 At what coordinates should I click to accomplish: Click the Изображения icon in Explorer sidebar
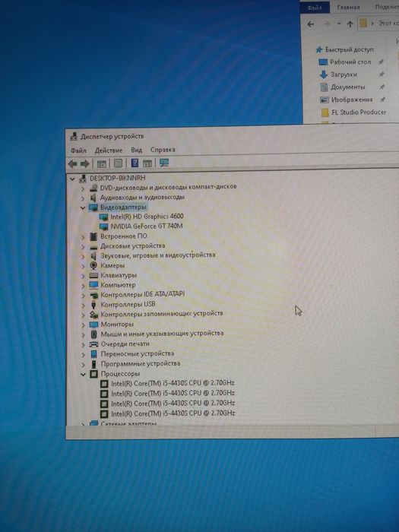point(325,100)
